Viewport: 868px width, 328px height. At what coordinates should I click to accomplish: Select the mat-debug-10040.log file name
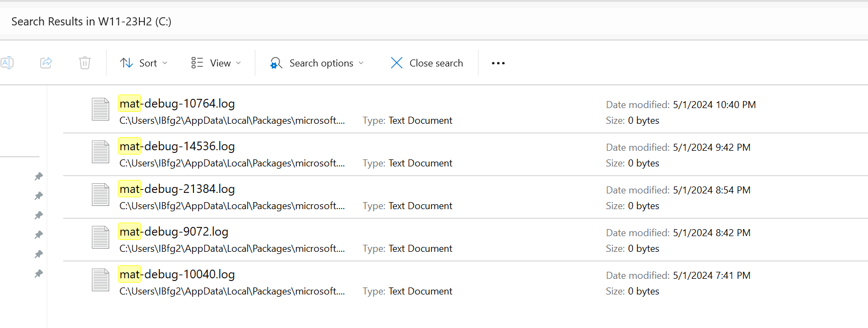[177, 275]
